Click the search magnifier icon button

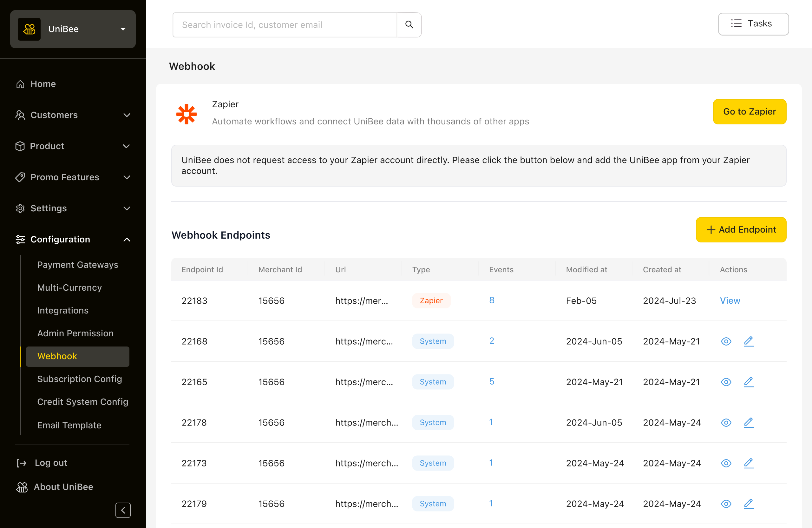409,24
